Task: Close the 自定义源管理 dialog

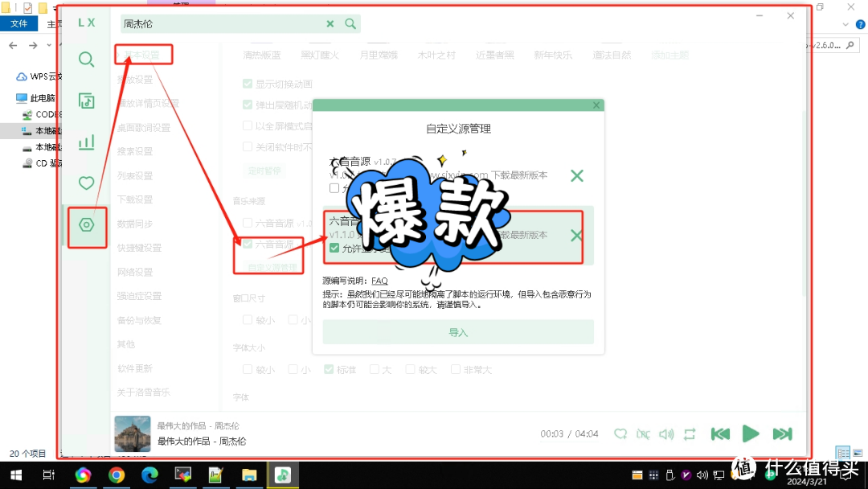Action: tap(596, 105)
